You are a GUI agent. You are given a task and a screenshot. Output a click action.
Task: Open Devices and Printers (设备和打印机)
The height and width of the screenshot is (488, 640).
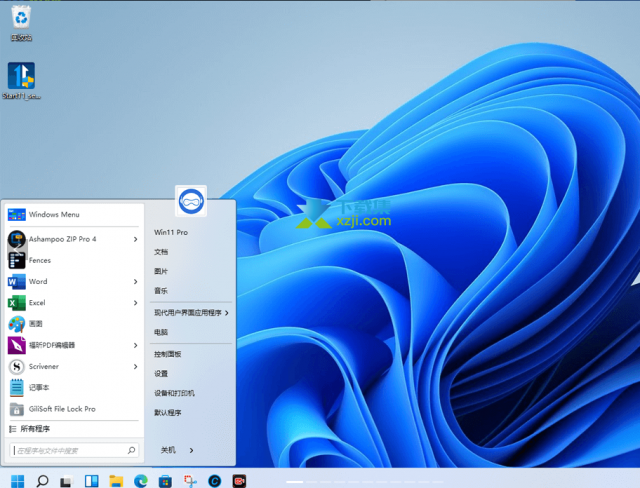coord(174,393)
